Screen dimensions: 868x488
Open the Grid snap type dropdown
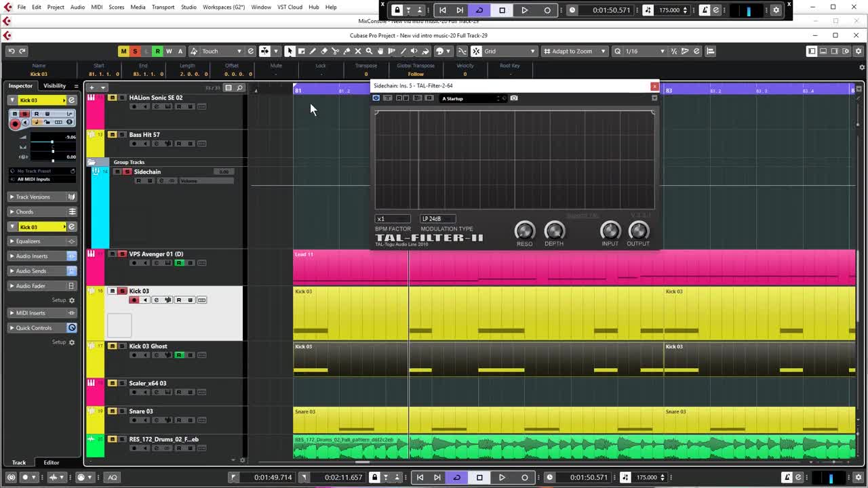[x=509, y=51]
